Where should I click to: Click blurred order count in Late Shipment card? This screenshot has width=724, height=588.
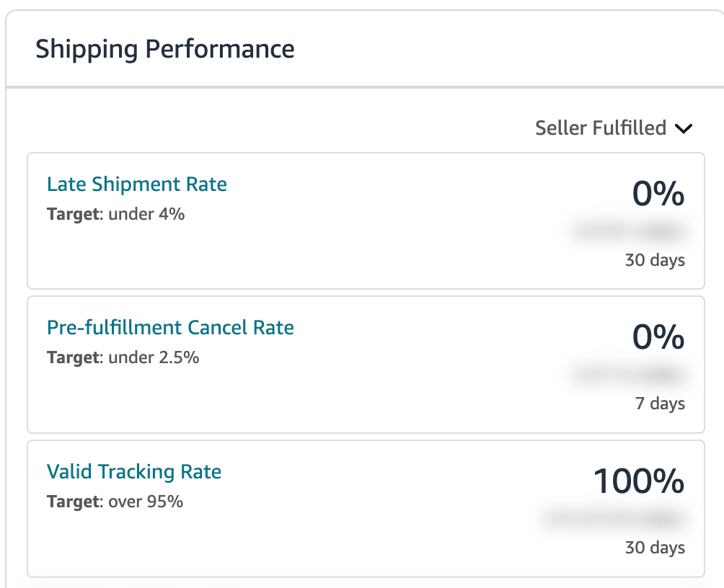(628, 231)
